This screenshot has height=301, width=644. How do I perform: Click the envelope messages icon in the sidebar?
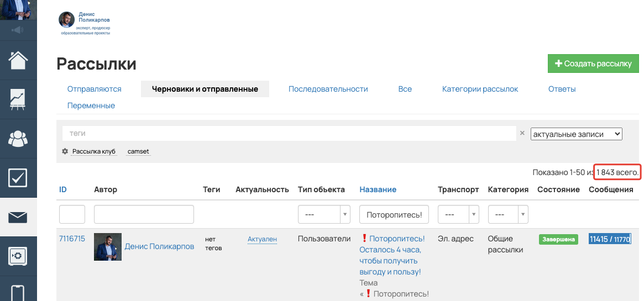[x=18, y=217]
